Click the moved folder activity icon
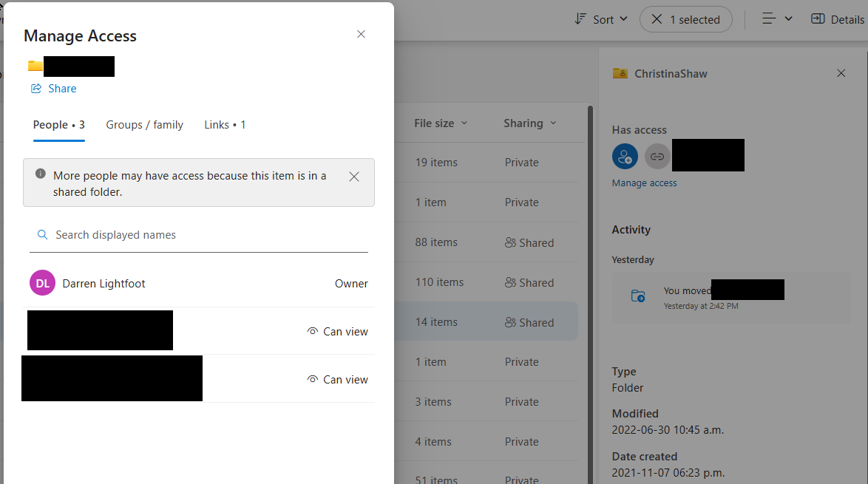Image resolution: width=868 pixels, height=484 pixels. [x=638, y=296]
